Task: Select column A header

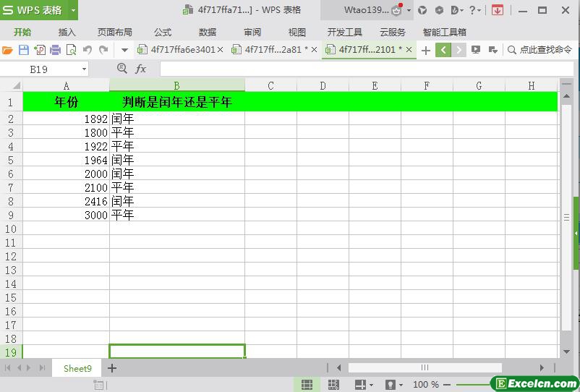Action: pos(67,86)
